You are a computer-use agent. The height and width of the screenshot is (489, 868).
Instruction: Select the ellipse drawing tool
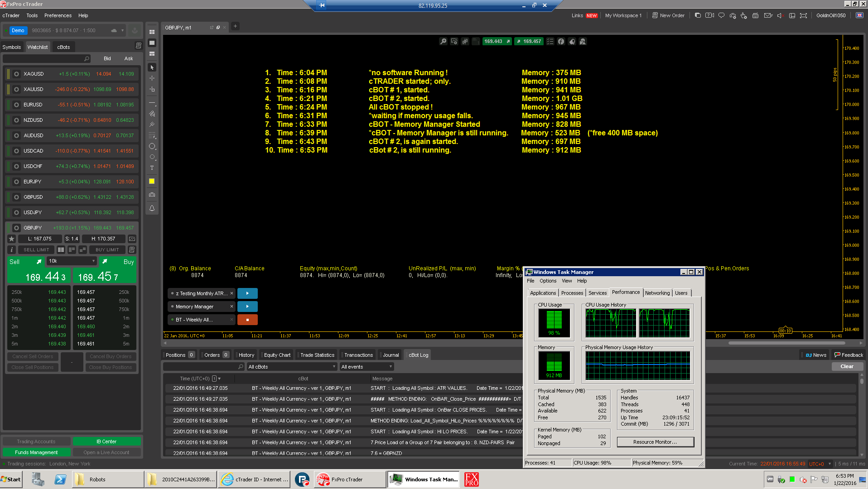click(152, 146)
